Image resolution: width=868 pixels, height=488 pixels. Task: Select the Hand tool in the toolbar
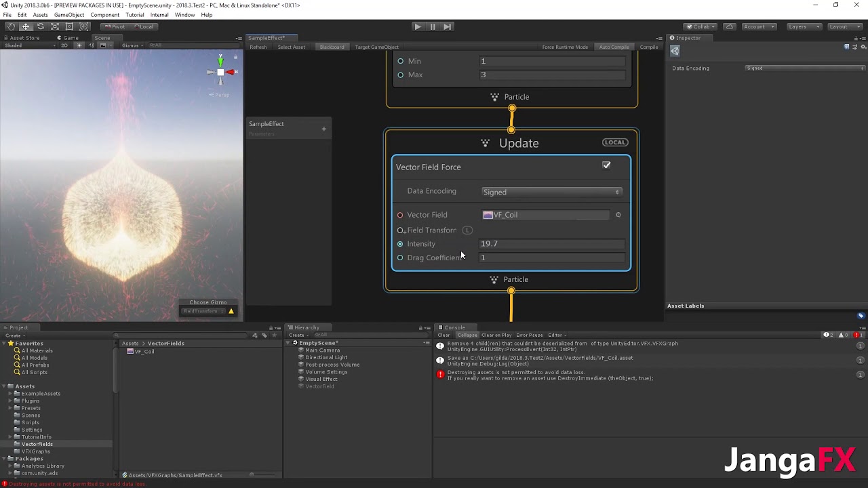pyautogui.click(x=11, y=26)
